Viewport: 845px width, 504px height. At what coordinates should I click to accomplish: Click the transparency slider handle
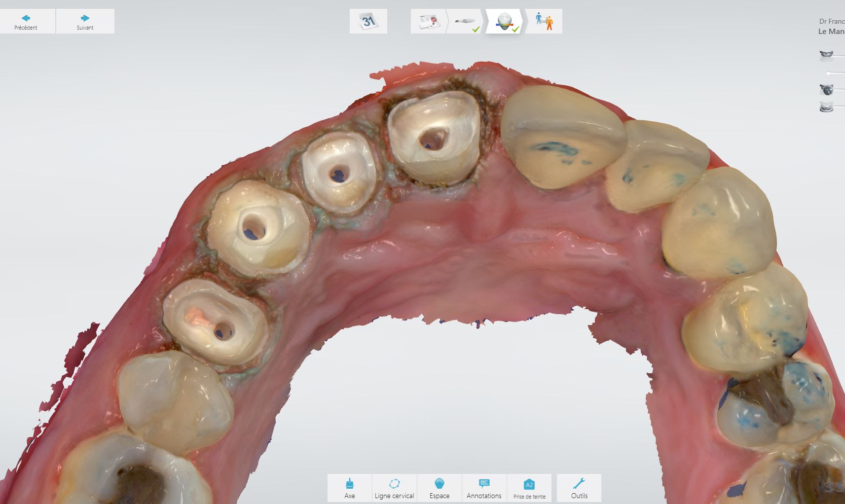[x=828, y=73]
